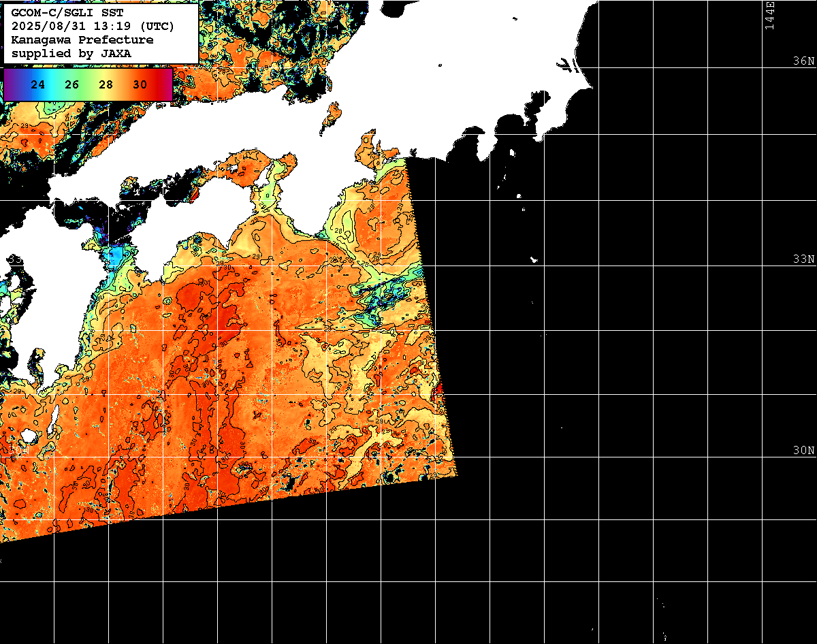Click the "supplied by JAXA" credit text

(x=72, y=53)
